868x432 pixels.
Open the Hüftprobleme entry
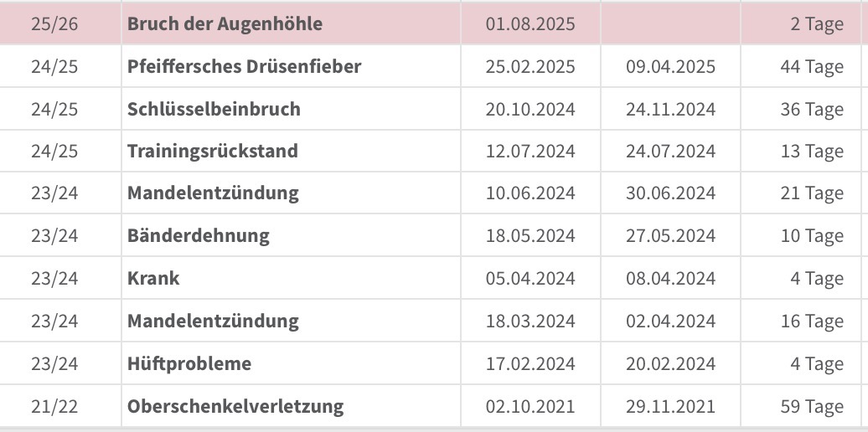click(189, 363)
